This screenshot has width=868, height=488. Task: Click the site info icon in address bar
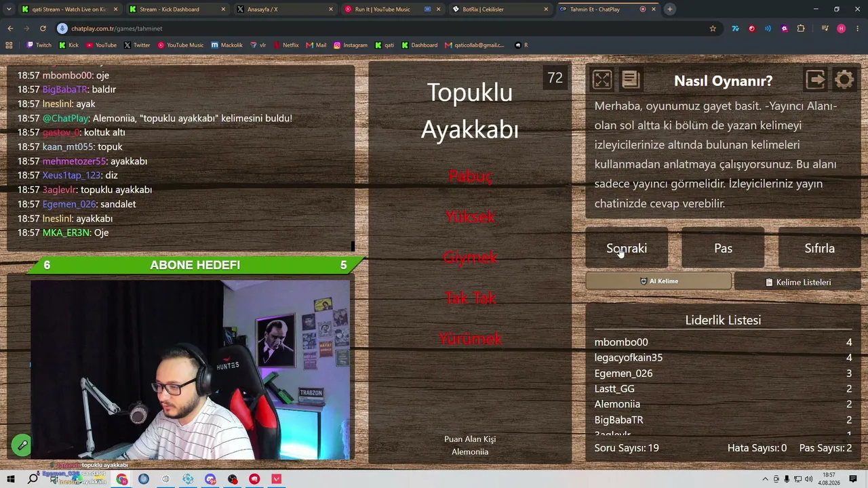pos(62,28)
